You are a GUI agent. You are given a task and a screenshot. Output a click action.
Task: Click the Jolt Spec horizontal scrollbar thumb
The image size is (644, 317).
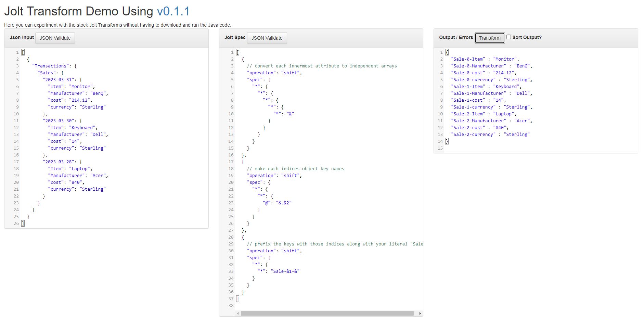pos(327,313)
